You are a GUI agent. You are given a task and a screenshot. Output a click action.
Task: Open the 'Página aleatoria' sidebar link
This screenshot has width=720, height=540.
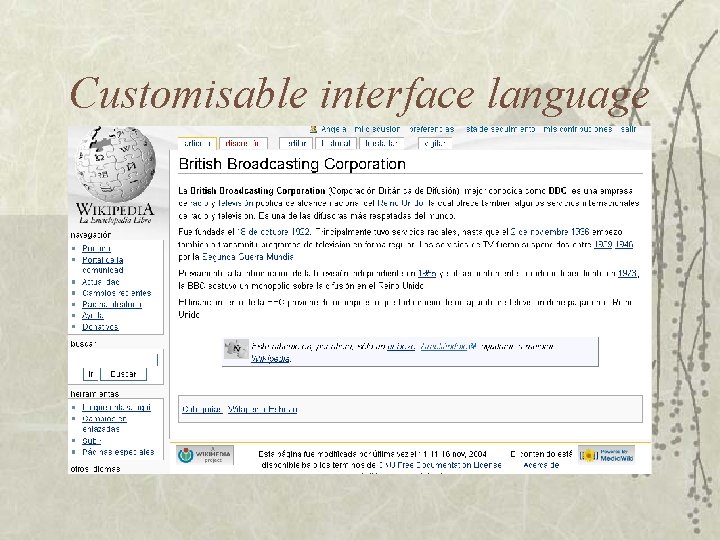point(112,304)
